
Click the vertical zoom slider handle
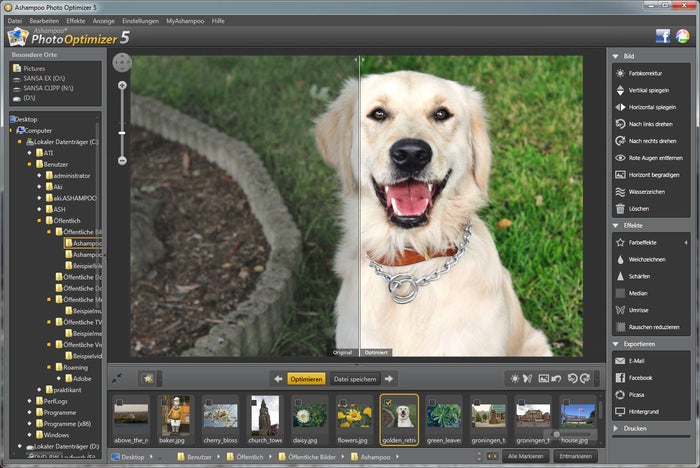(x=122, y=133)
